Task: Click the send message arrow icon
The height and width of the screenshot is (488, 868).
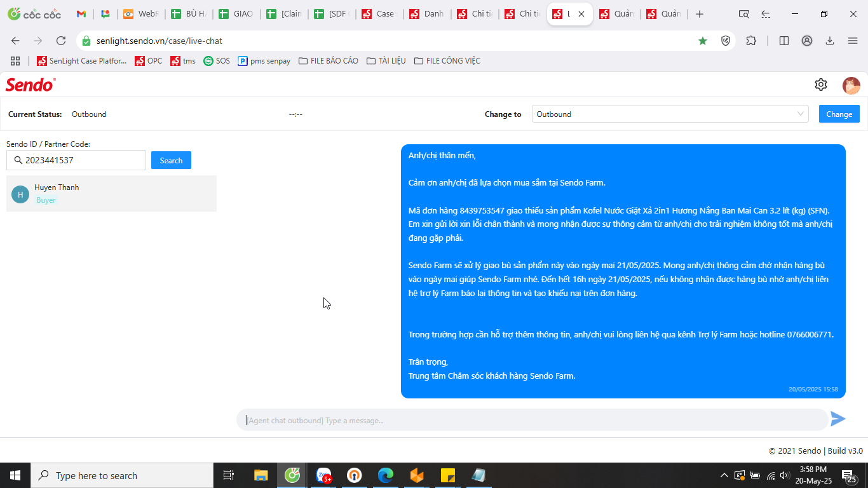Action: pos(838,419)
